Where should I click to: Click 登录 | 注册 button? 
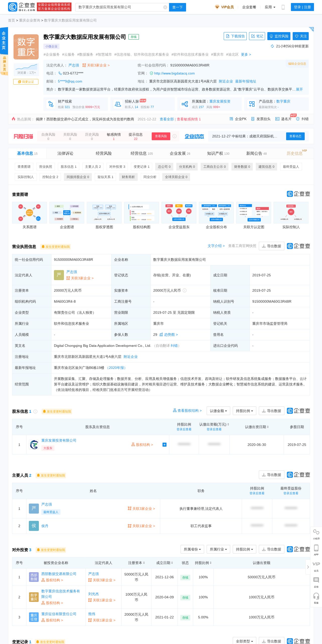pos(302,7)
